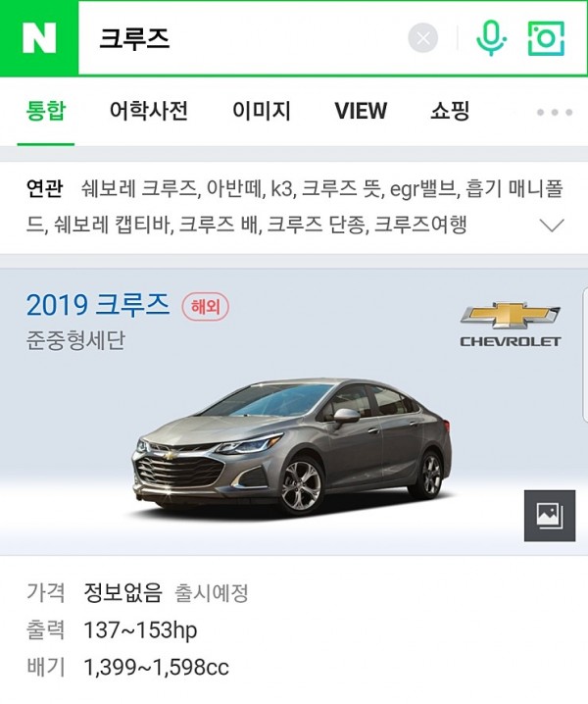Select the 통합 tab

coord(46,111)
